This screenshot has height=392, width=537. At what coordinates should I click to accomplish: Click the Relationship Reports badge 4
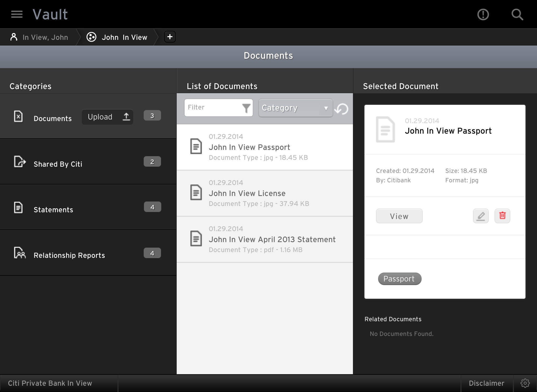coord(152,253)
